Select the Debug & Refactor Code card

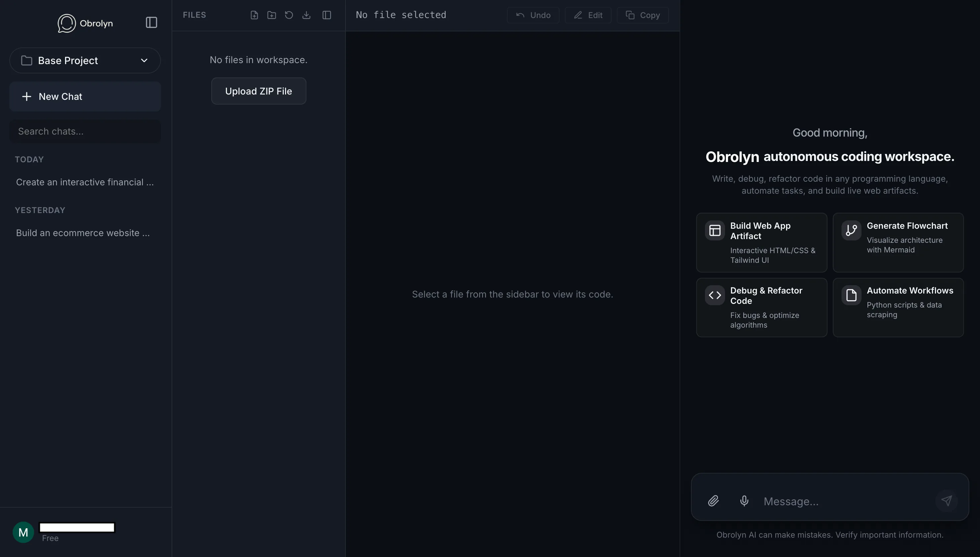pyautogui.click(x=761, y=308)
